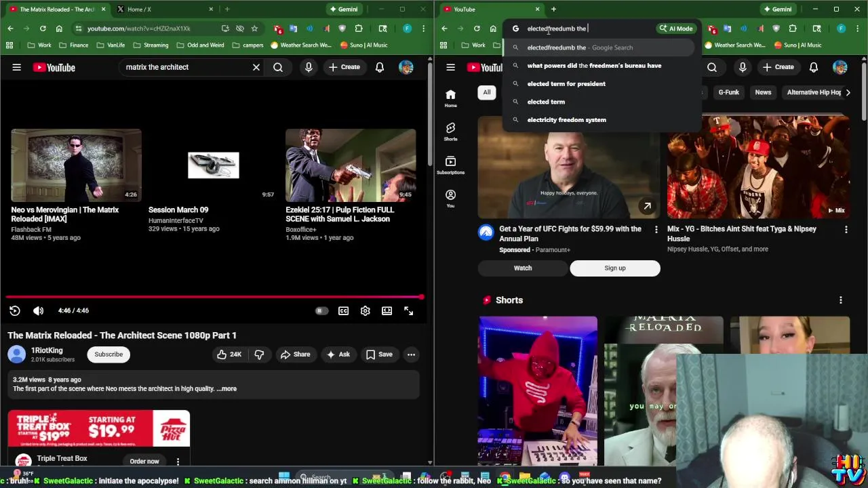The height and width of the screenshot is (488, 868).
Task: Open options menu on UFC Fights ad
Action: point(656,230)
